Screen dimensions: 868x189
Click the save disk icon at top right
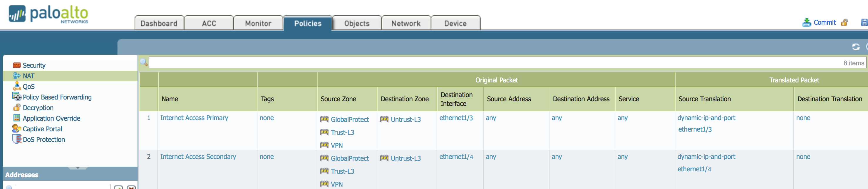point(864,23)
